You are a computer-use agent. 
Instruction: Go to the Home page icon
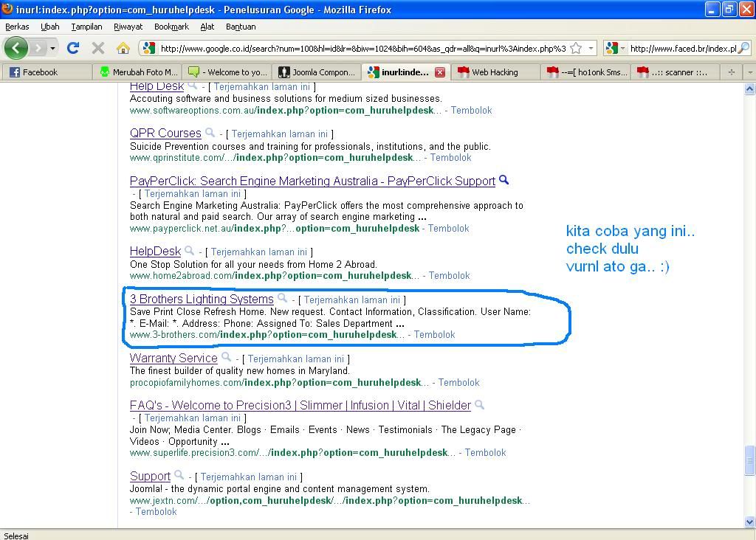(123, 48)
